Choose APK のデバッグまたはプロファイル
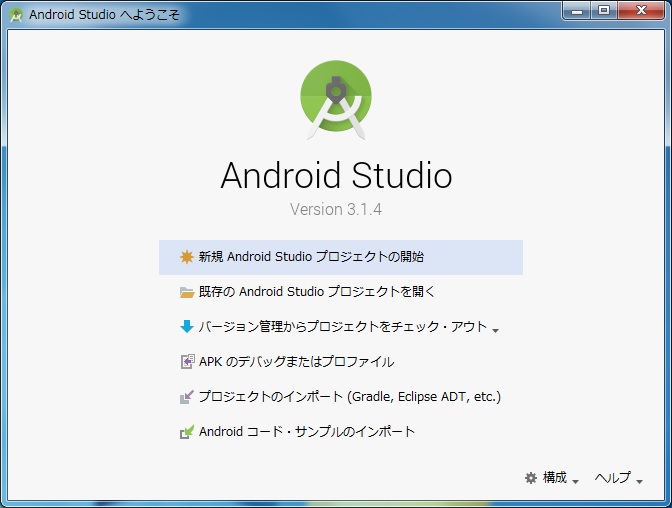 297,362
